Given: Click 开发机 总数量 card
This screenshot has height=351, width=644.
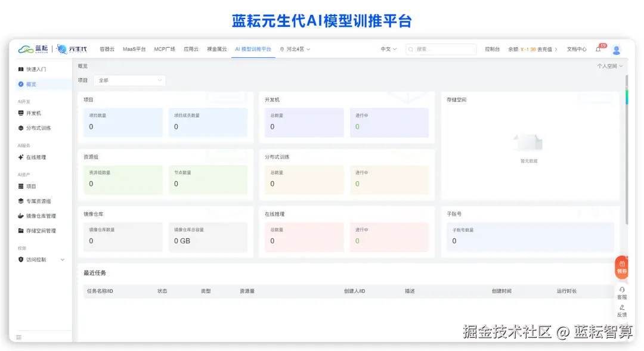Looking at the screenshot, I should pos(304,122).
